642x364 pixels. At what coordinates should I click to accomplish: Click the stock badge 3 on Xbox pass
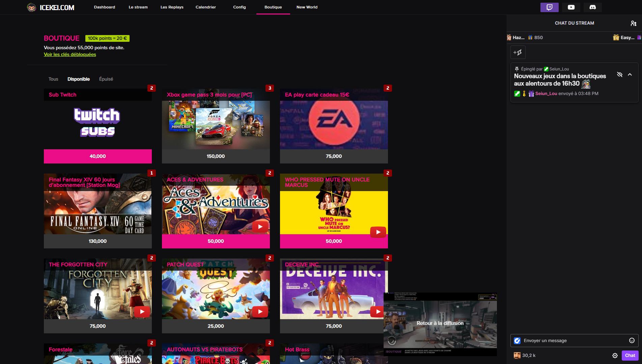coord(270,88)
